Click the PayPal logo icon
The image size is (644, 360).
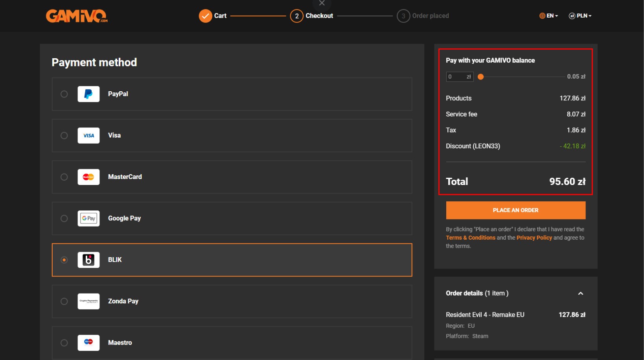coord(88,94)
